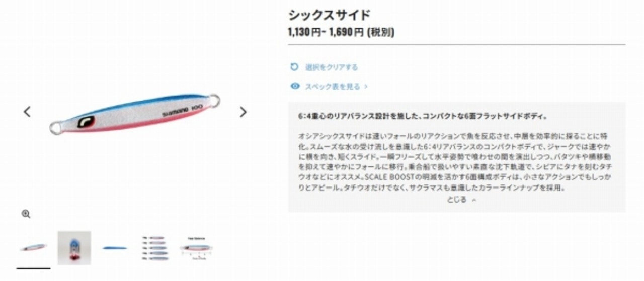Select the rear balance diagram thumbnail

click(196, 248)
